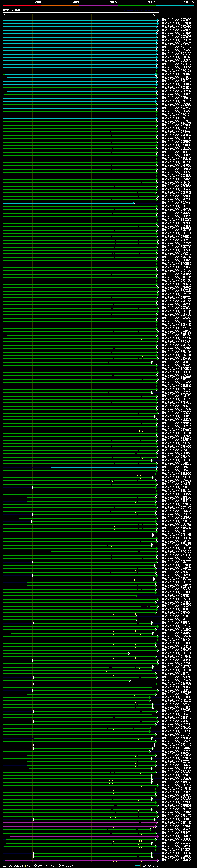The image size is (197, 868).
Task: Click the white query sequence ruler bar
Action: pos(81,13)
